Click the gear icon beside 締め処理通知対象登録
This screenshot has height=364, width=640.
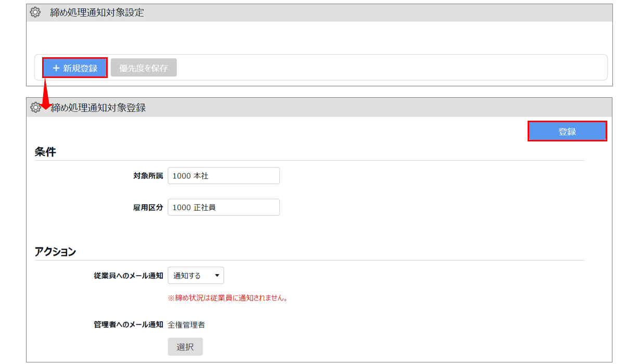[35, 108]
